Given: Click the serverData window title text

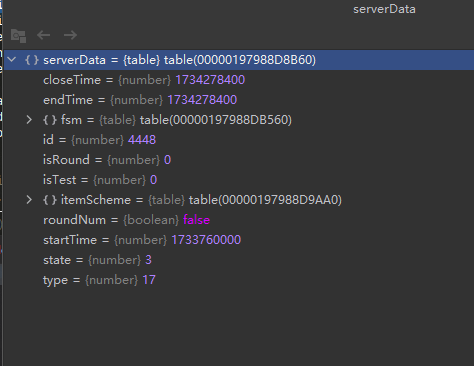Looking at the screenshot, I should pyautogui.click(x=384, y=9).
